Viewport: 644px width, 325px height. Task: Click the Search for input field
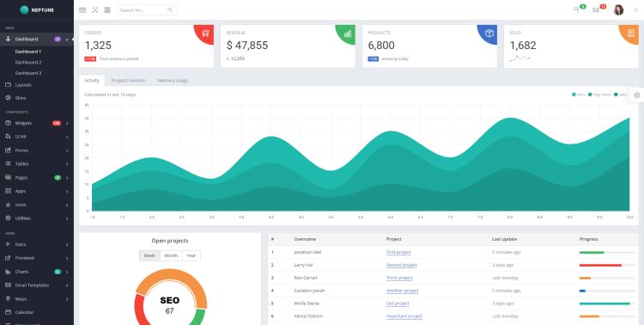pyautogui.click(x=147, y=9)
